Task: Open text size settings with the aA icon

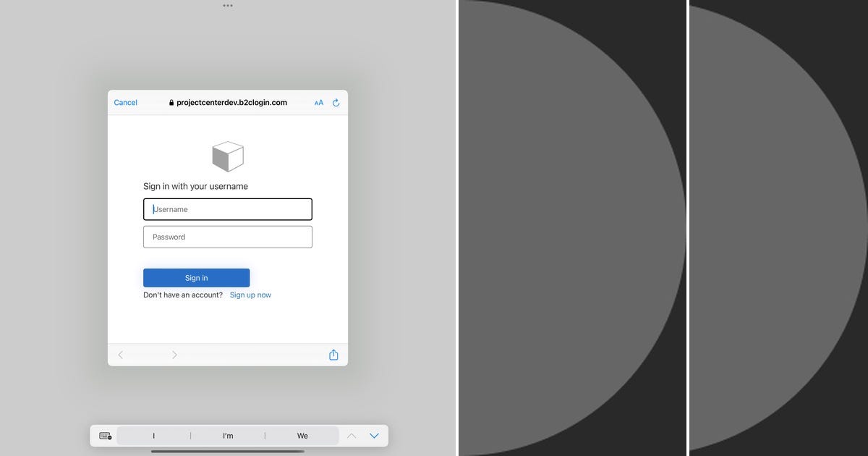Action: tap(319, 103)
